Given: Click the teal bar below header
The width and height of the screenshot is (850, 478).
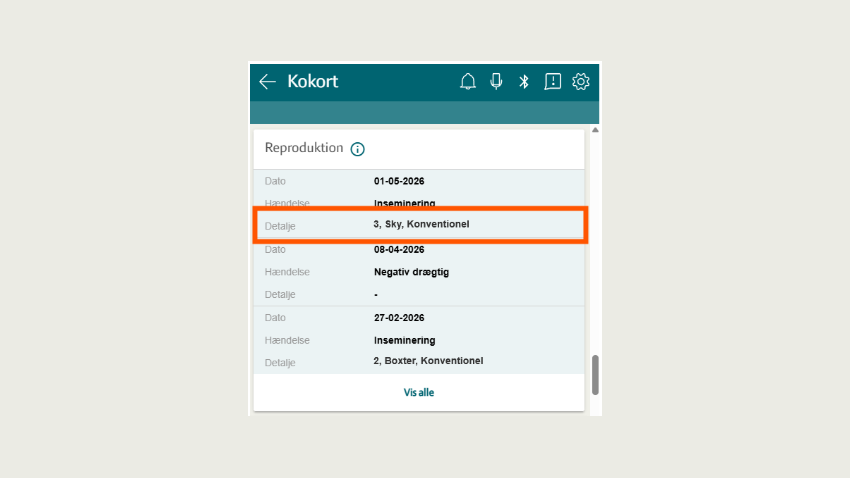Looking at the screenshot, I should pos(424,113).
